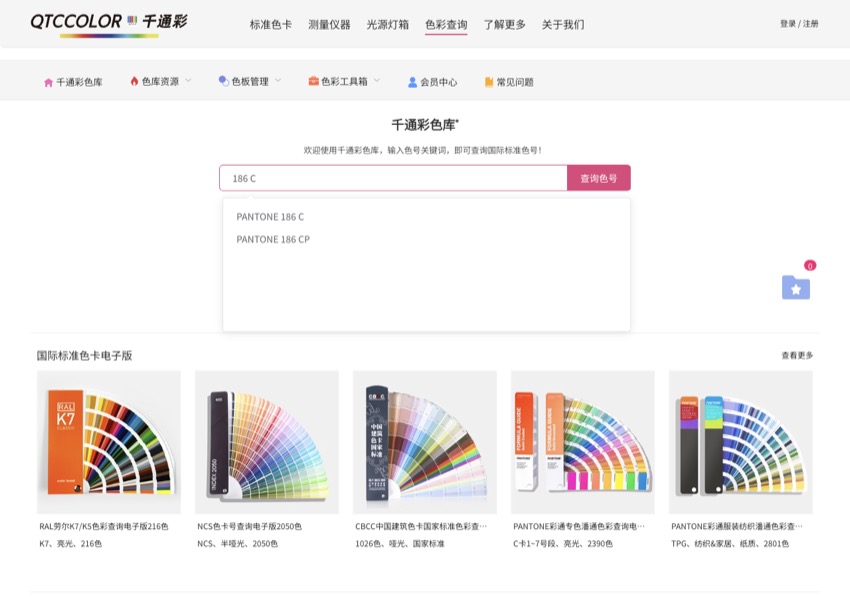
Task: Click subtitle C卡1~7号段、亮光、2390色
Action: click(563, 543)
